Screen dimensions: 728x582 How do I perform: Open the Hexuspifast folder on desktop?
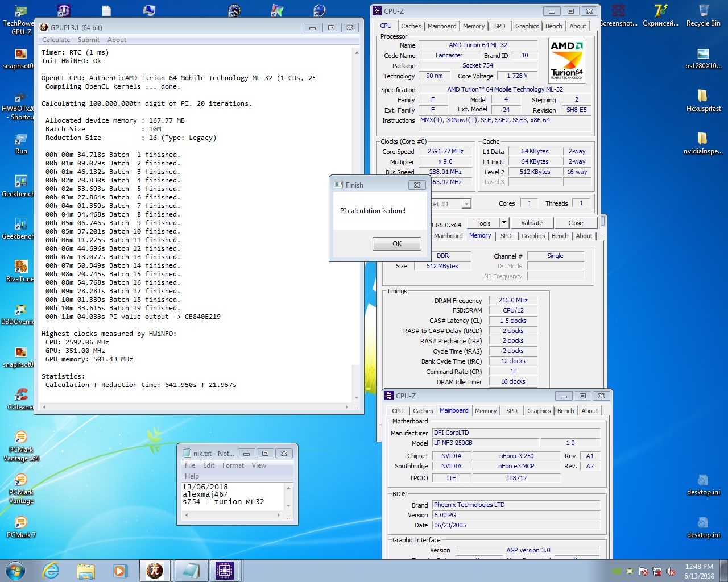click(704, 100)
